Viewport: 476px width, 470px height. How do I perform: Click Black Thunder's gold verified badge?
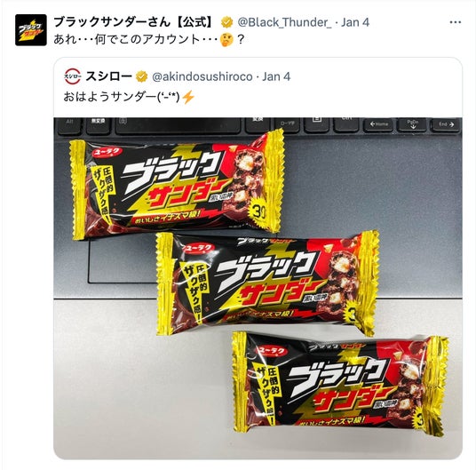tap(226, 22)
